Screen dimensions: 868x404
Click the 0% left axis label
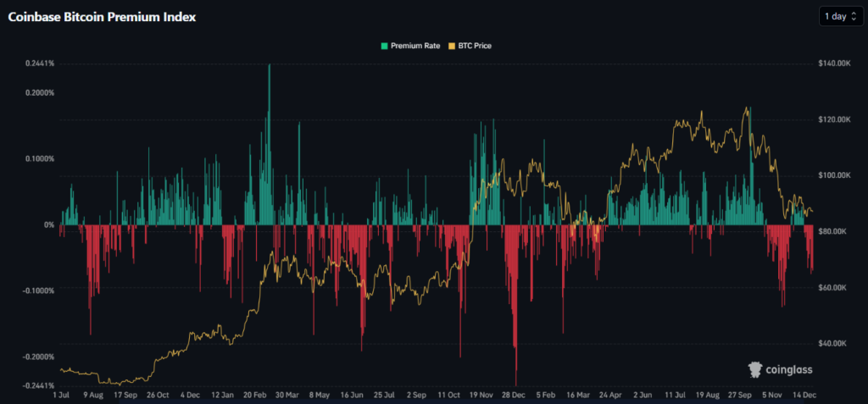[48, 224]
